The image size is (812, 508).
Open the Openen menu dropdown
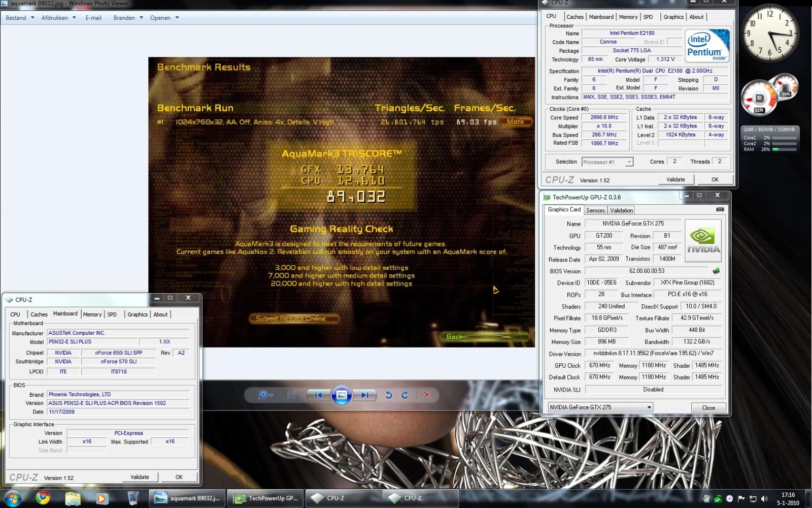[x=164, y=18]
